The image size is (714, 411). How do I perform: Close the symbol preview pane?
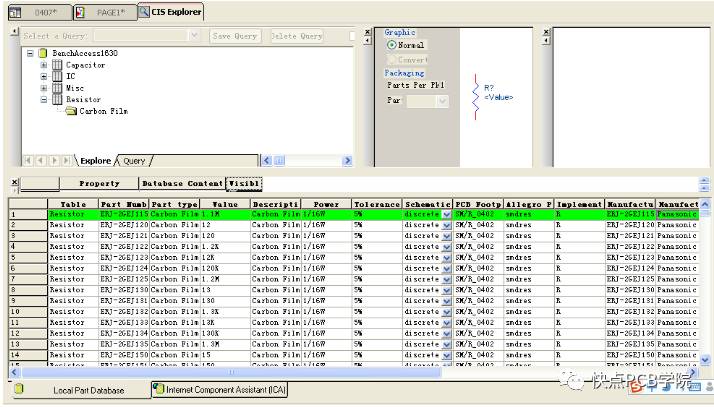coord(367,32)
